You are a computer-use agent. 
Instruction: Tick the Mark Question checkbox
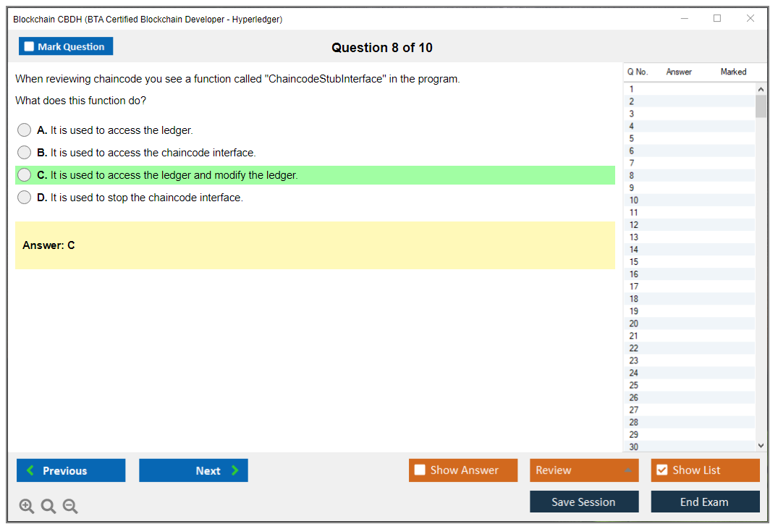30,47
